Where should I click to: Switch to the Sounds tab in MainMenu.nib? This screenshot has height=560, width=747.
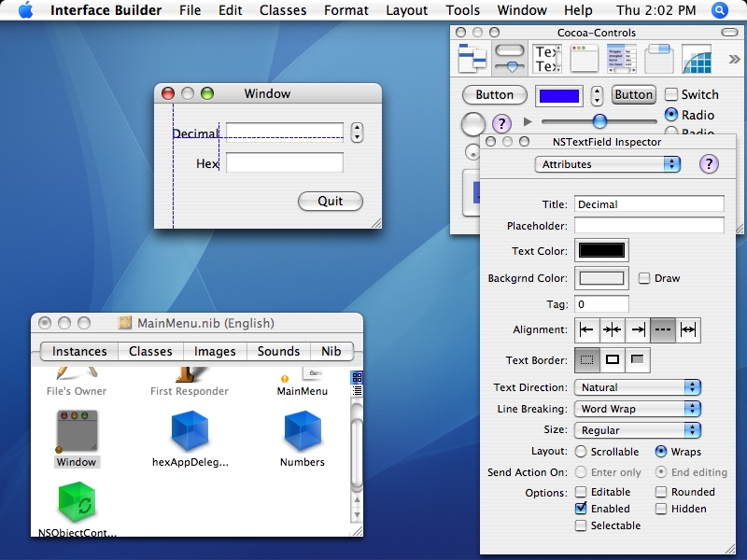click(x=278, y=352)
